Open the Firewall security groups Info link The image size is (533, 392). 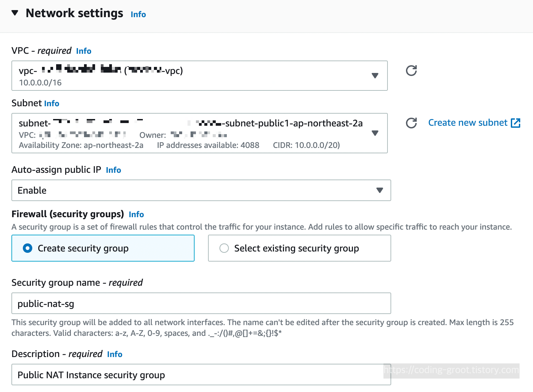click(x=136, y=214)
